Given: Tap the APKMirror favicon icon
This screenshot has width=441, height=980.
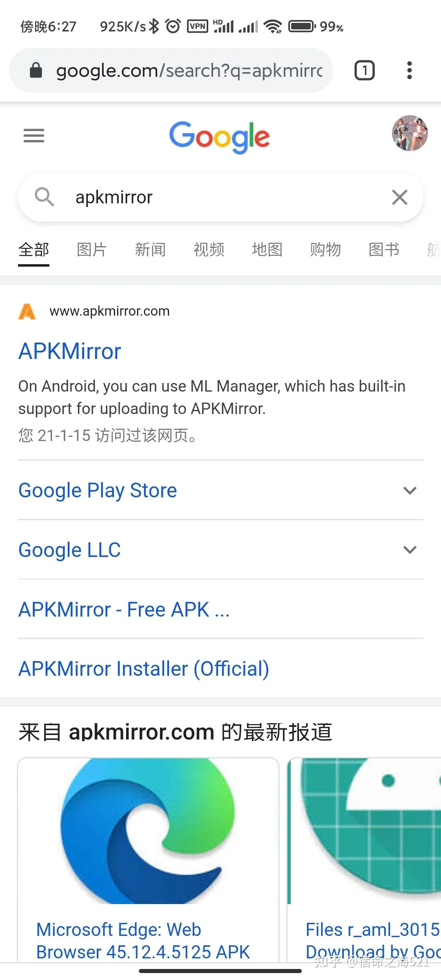Looking at the screenshot, I should 27,312.
